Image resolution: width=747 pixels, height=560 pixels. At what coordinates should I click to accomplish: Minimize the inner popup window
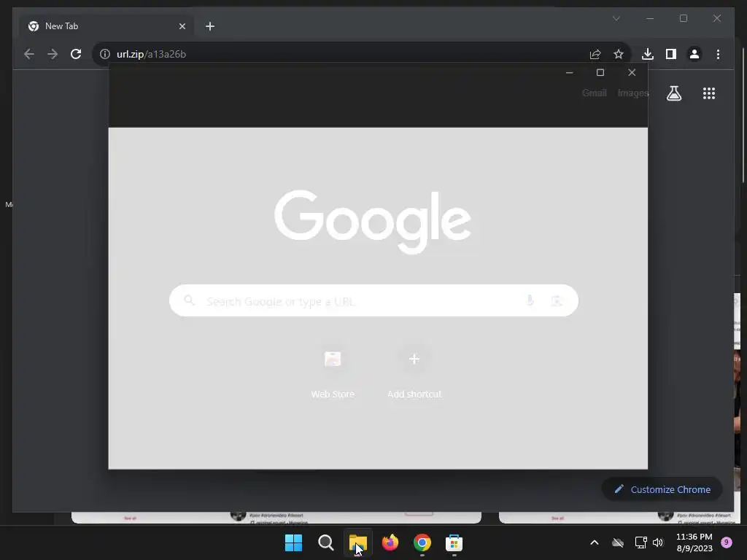pyautogui.click(x=569, y=73)
